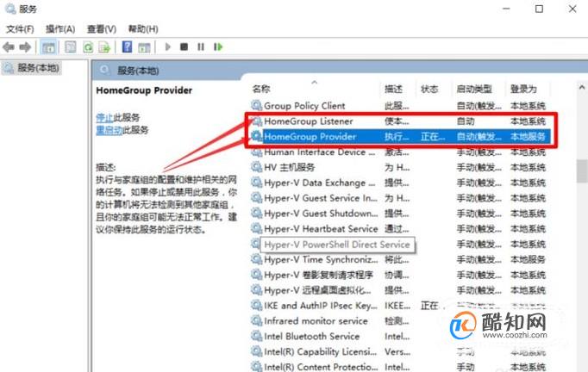Viewport: 588px width, 372px height.
Task: Open the 帮助(H) menu
Action: click(x=143, y=28)
